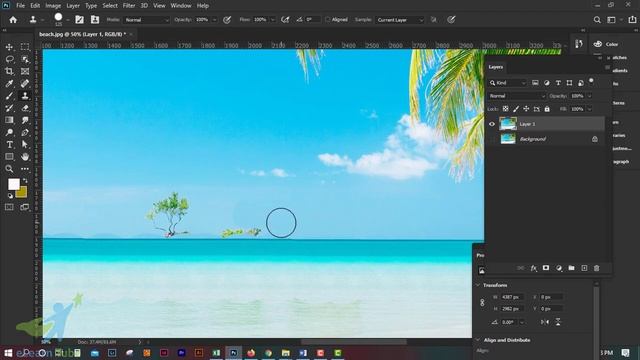This screenshot has height=360, width=640.
Task: Delete the selected layer with trash icon
Action: point(597,268)
